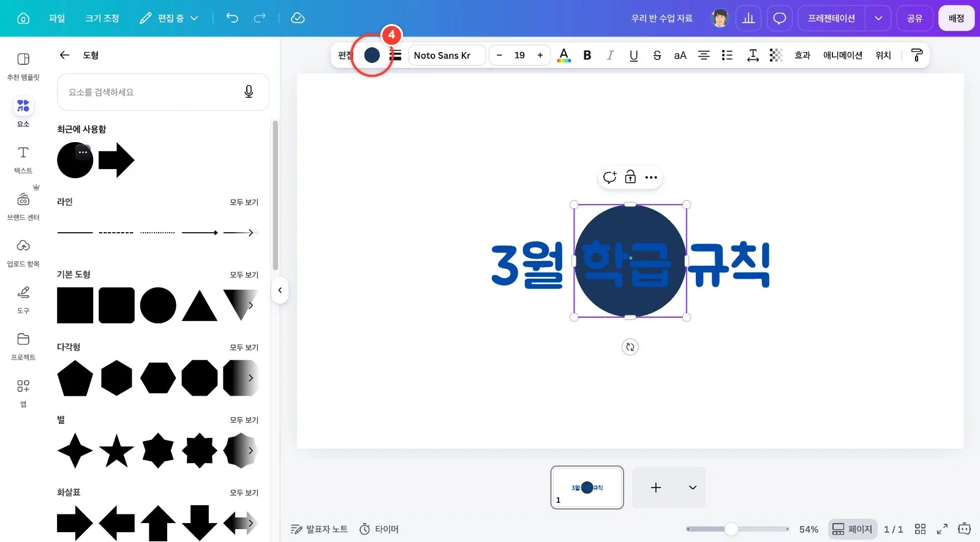Toggle uppercase aA formatting

point(680,55)
